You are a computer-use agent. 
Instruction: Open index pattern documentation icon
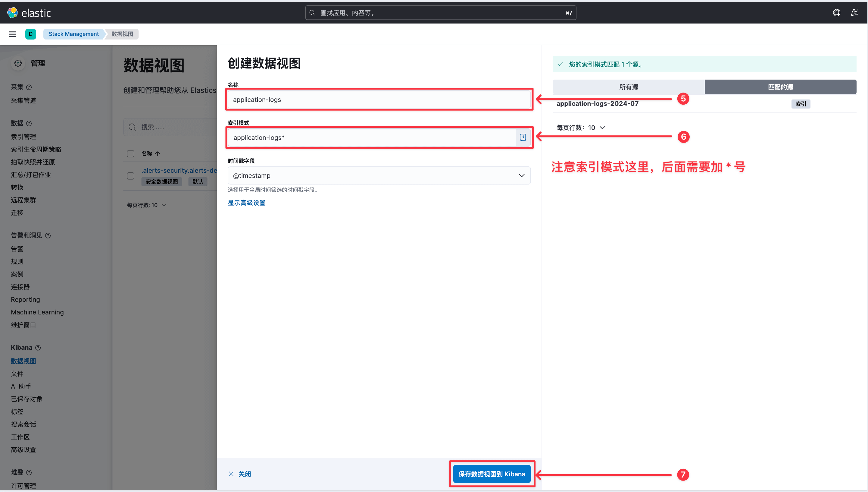[523, 137]
